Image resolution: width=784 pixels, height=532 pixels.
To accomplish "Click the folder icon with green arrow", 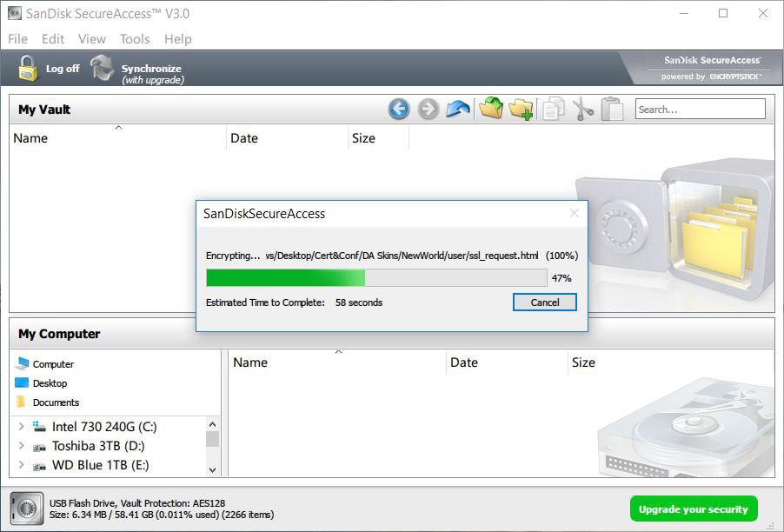I will tap(491, 109).
